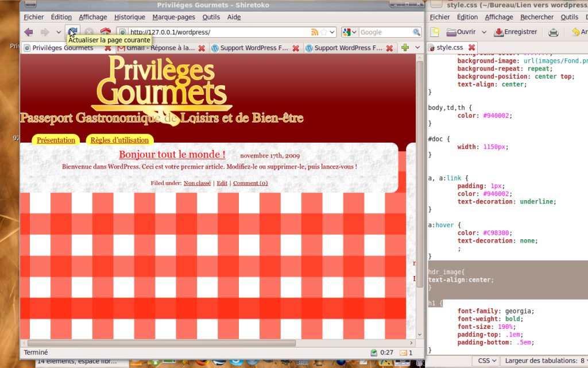Bookmark the page with the star icon
Viewport: 588px width, 368px height.
tap(324, 32)
